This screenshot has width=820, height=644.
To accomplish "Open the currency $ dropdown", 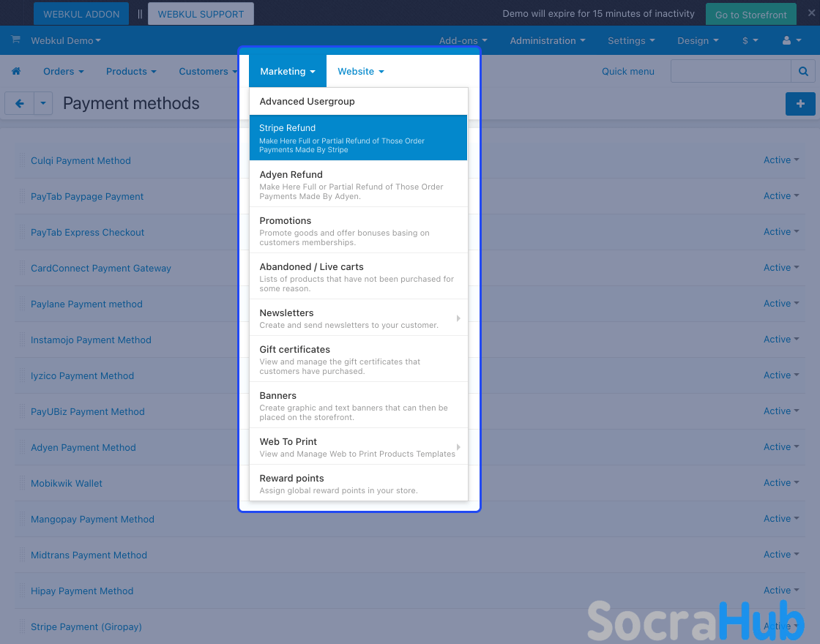I will tap(750, 40).
